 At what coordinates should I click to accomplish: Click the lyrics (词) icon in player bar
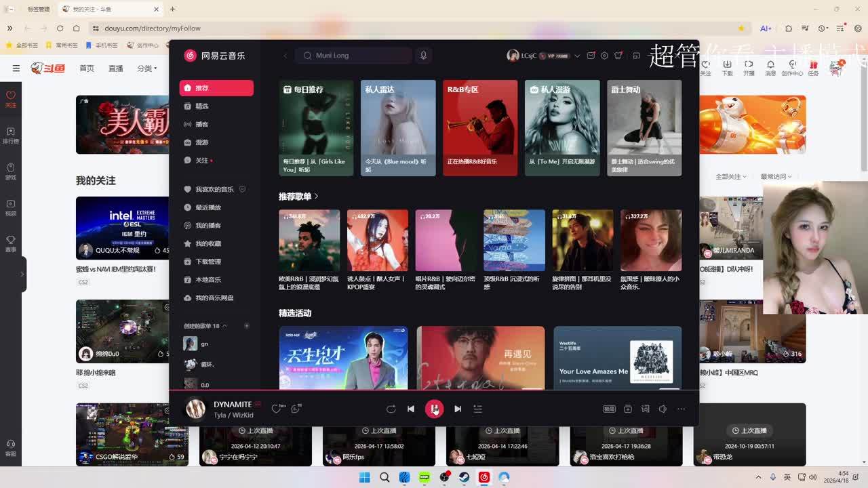point(645,409)
